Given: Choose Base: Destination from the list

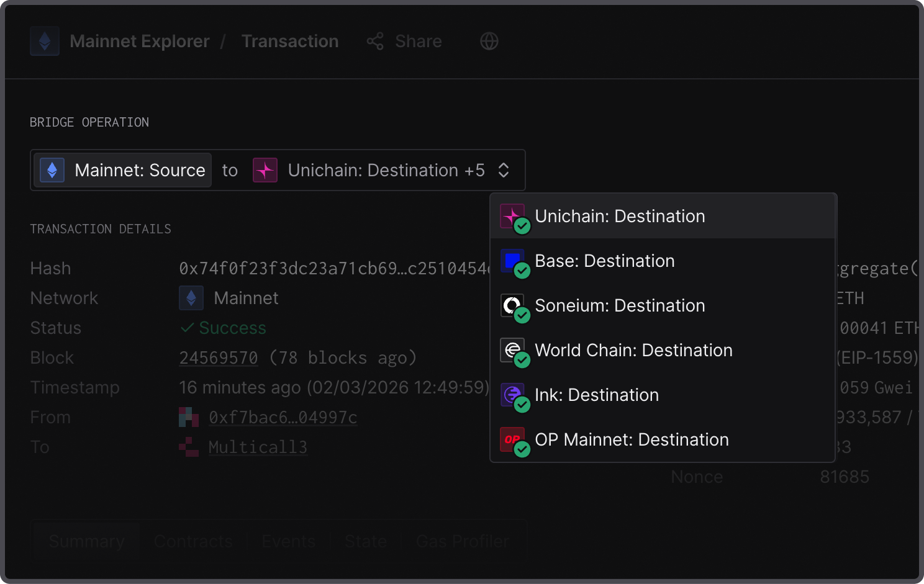Looking at the screenshot, I should click(663, 261).
